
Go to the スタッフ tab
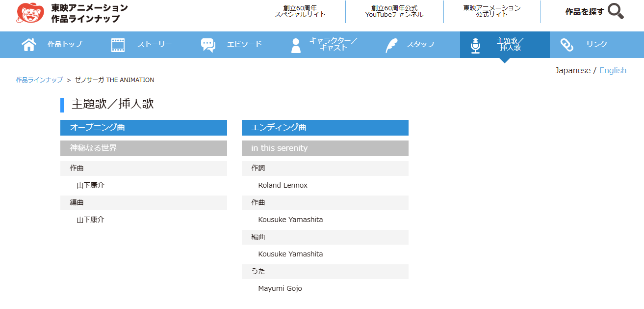[420, 44]
